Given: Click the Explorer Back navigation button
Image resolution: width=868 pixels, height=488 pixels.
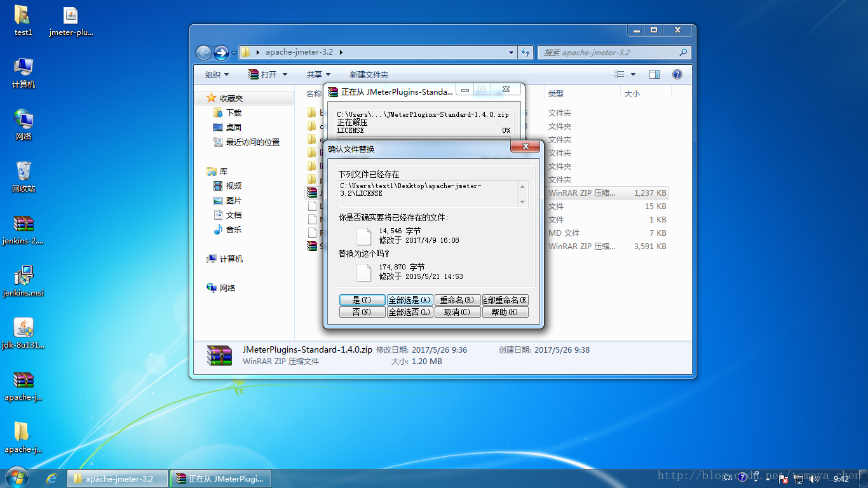Looking at the screenshot, I should [x=203, y=53].
